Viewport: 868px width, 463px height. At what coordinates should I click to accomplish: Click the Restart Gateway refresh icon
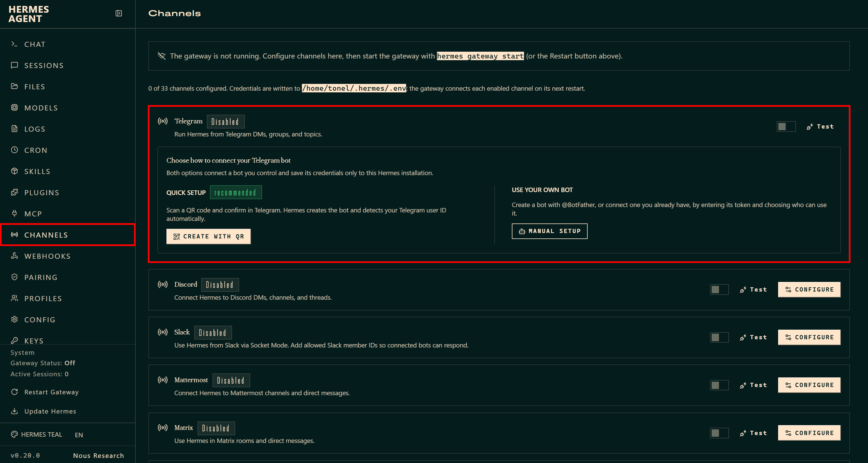click(x=14, y=392)
